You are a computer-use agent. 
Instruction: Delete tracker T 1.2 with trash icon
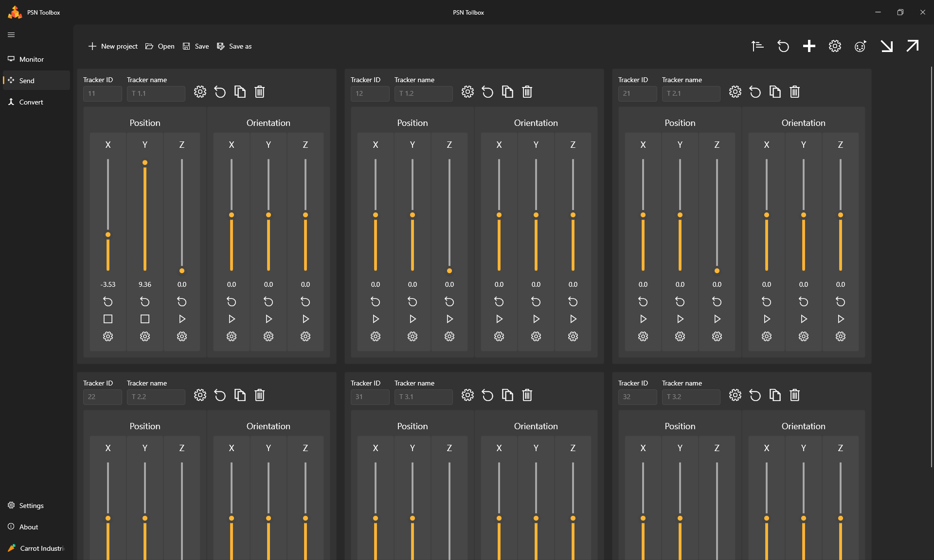coord(527,92)
